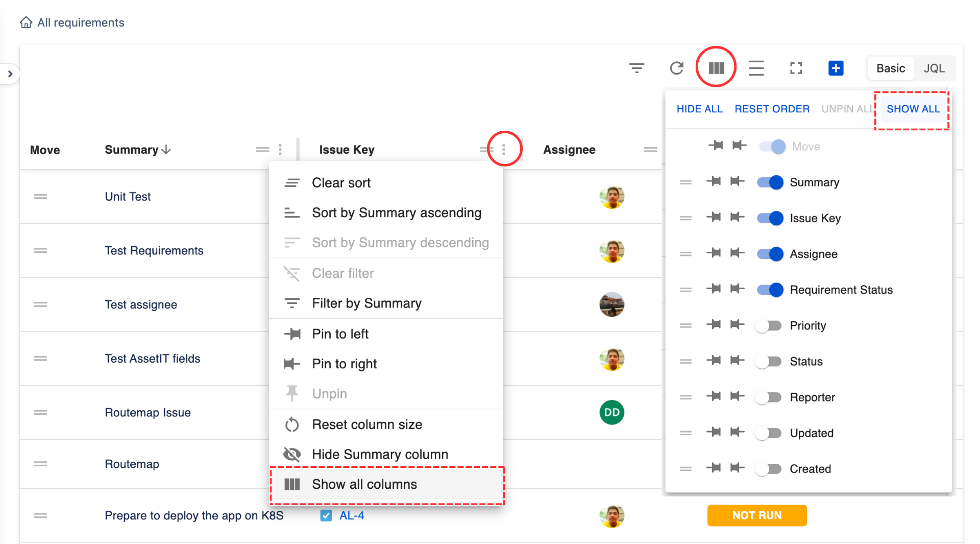This screenshot has width=980, height=544.
Task: Choose Sort by Summary ascending
Action: (396, 212)
